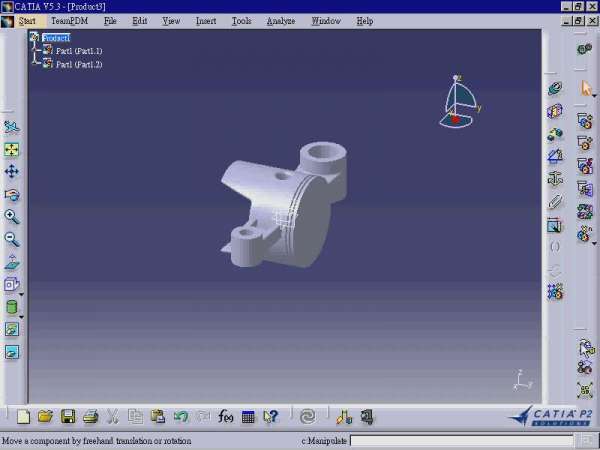The width and height of the screenshot is (600, 450).
Task: Expand the graph tree reordering flyout arrow
Action: click(x=594, y=243)
